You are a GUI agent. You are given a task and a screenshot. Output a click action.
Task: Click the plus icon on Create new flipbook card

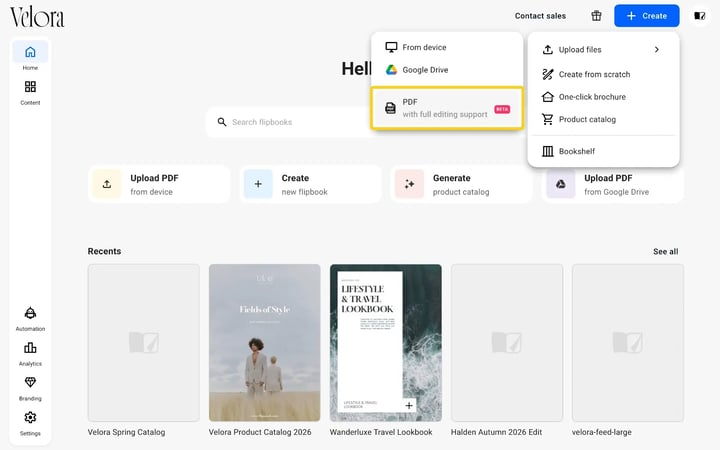258,184
